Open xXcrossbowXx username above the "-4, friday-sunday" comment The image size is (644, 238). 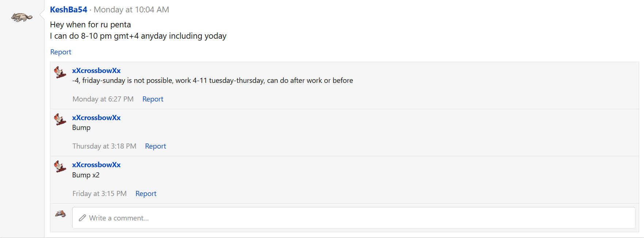pyautogui.click(x=96, y=70)
